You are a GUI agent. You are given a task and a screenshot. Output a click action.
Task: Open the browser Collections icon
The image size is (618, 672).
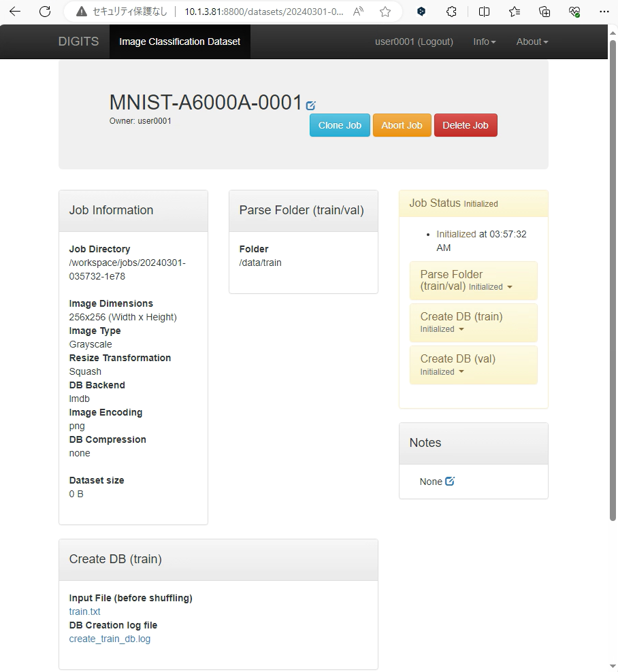[x=544, y=12]
